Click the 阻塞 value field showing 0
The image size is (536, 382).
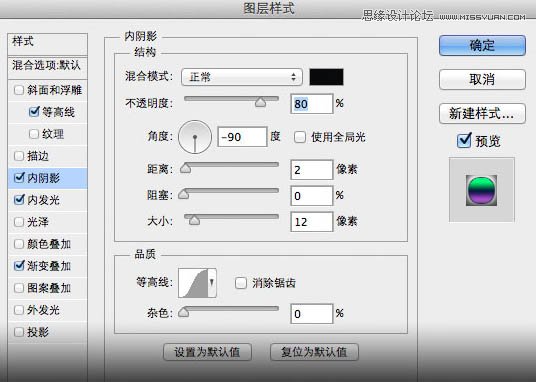click(311, 196)
